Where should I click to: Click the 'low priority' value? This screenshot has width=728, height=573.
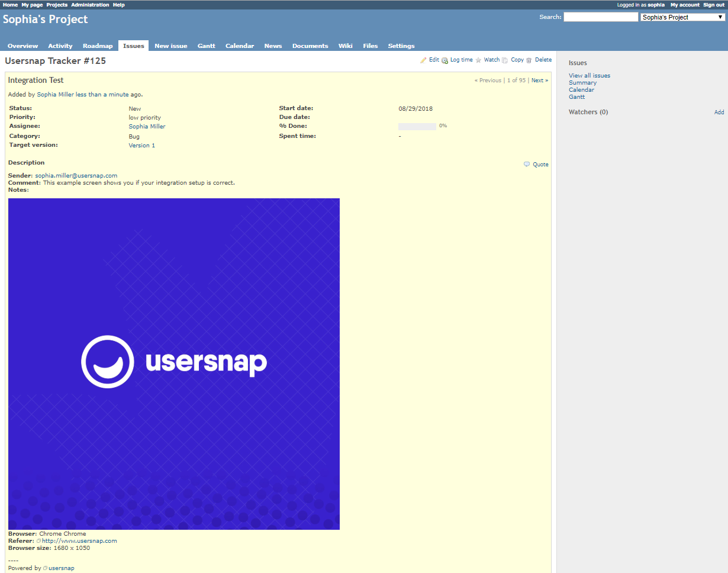click(145, 118)
